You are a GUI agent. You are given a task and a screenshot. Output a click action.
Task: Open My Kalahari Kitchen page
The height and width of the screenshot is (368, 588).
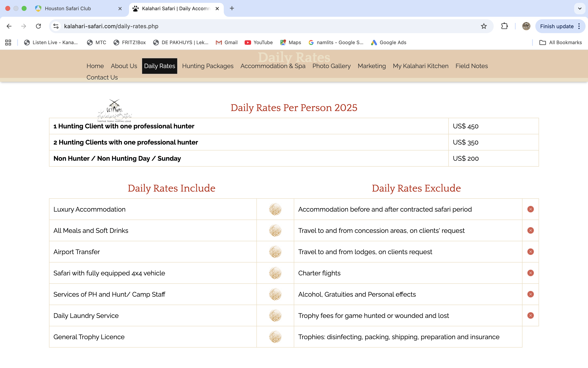[421, 66]
